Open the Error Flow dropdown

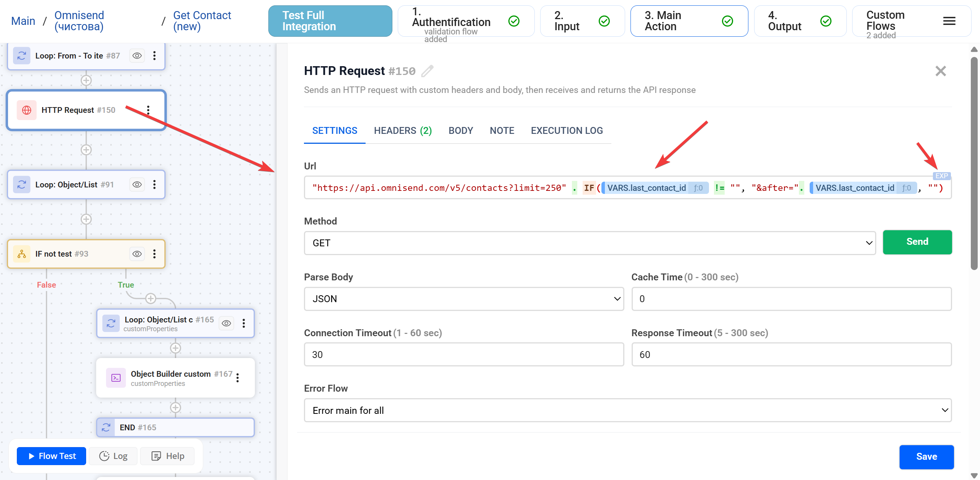tap(627, 410)
